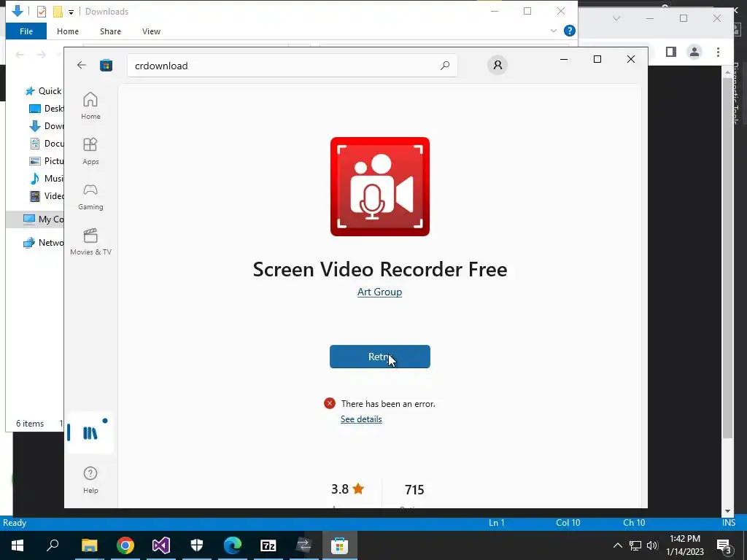Click the Microsoft Store logo icon

click(106, 65)
